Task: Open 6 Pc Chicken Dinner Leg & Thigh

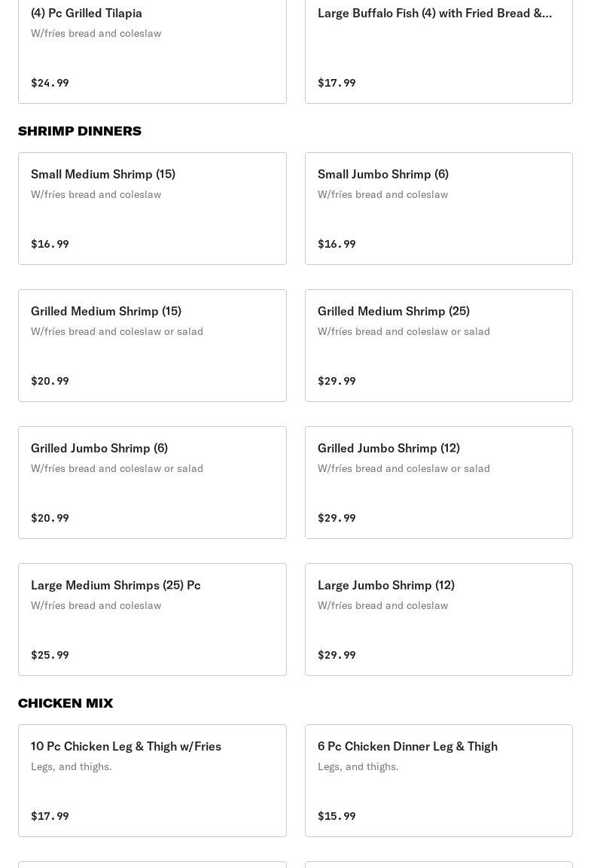Action: click(439, 781)
